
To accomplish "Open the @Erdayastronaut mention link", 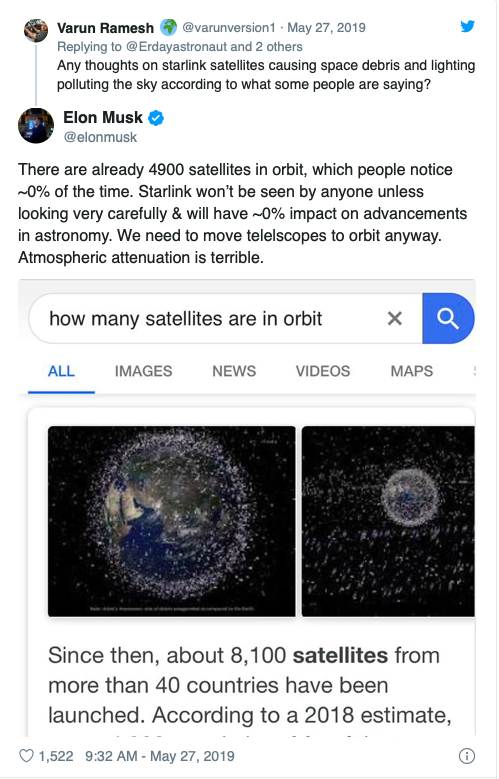I will 176,47.
